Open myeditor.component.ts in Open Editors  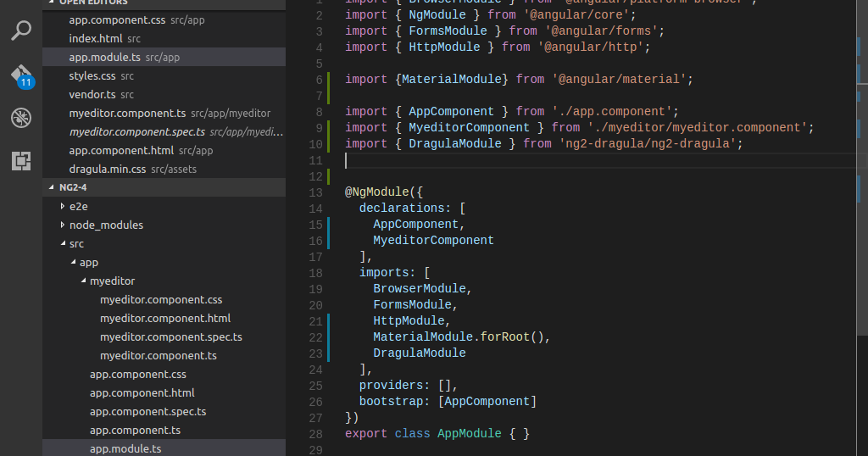164,114
